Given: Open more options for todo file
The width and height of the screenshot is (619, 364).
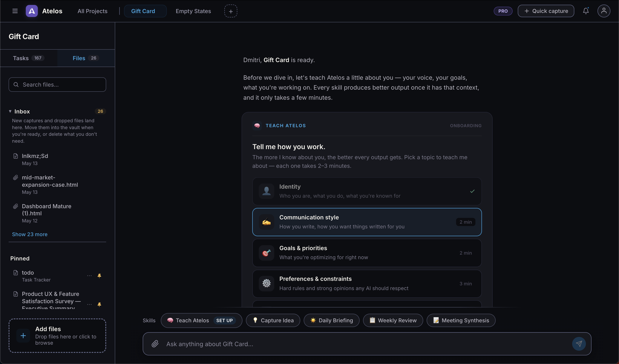Looking at the screenshot, I should tap(89, 276).
